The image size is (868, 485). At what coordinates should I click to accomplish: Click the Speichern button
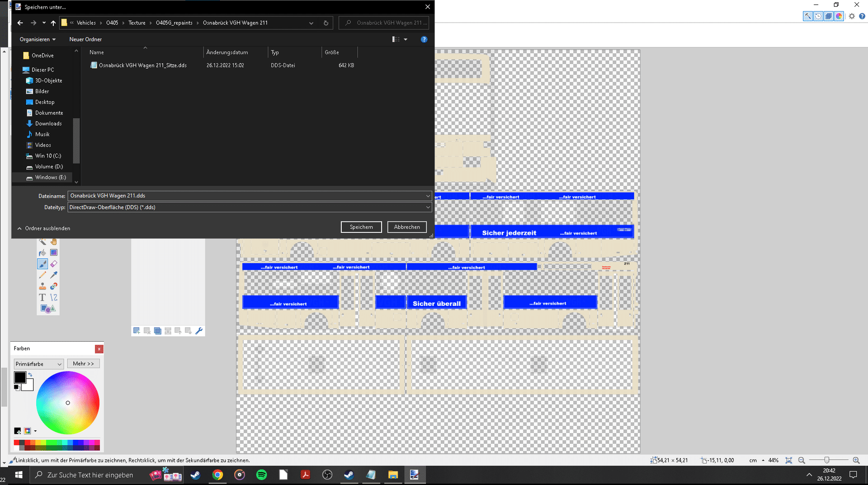pyautogui.click(x=361, y=227)
